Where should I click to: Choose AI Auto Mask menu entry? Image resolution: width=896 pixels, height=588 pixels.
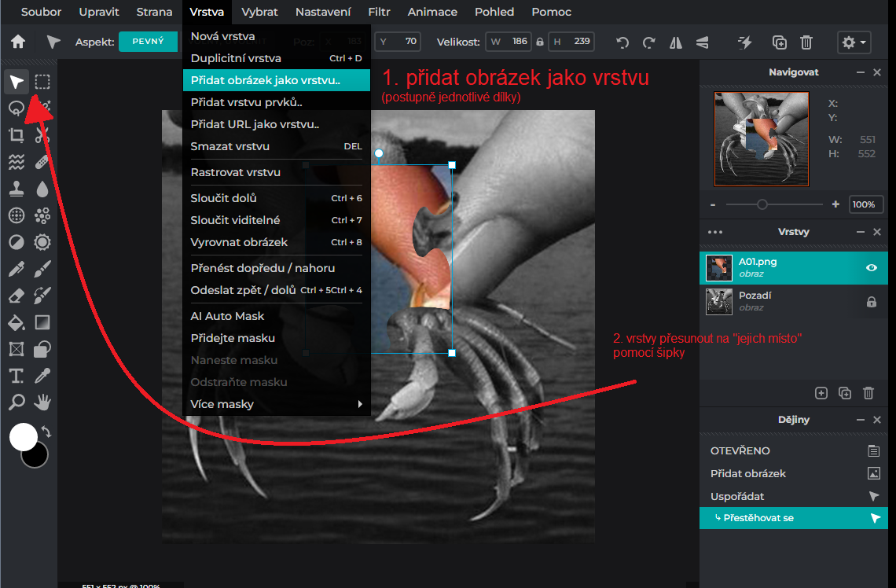277,316
